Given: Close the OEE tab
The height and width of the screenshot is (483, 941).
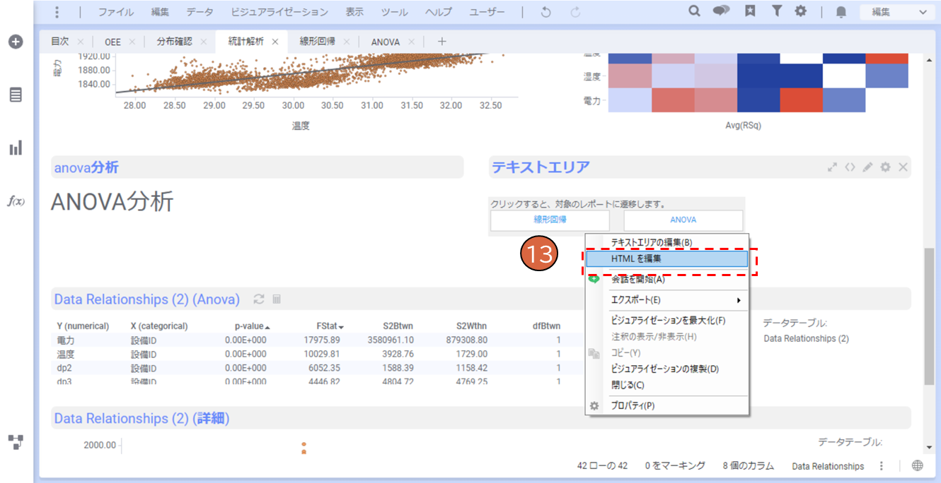Looking at the screenshot, I should click(132, 42).
